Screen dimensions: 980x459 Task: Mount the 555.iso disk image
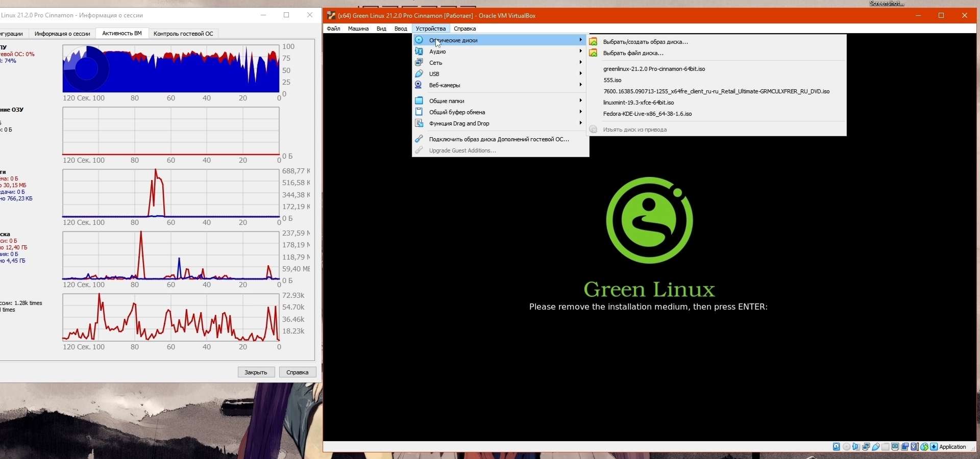coord(717,80)
